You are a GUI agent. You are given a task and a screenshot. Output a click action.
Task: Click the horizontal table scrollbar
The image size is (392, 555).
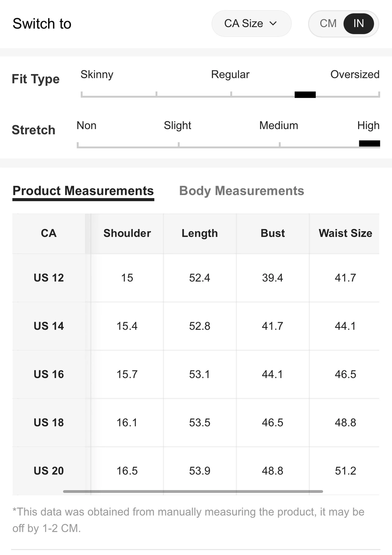pos(193,491)
